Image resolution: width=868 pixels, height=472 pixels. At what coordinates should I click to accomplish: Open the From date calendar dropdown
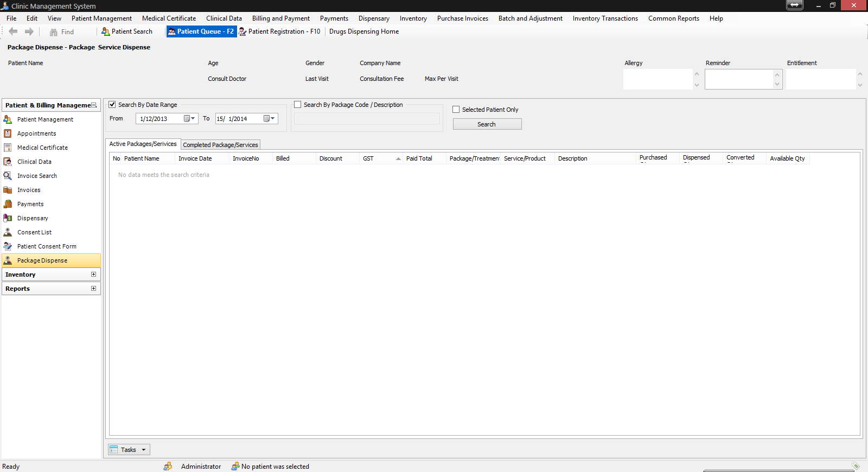(x=189, y=118)
